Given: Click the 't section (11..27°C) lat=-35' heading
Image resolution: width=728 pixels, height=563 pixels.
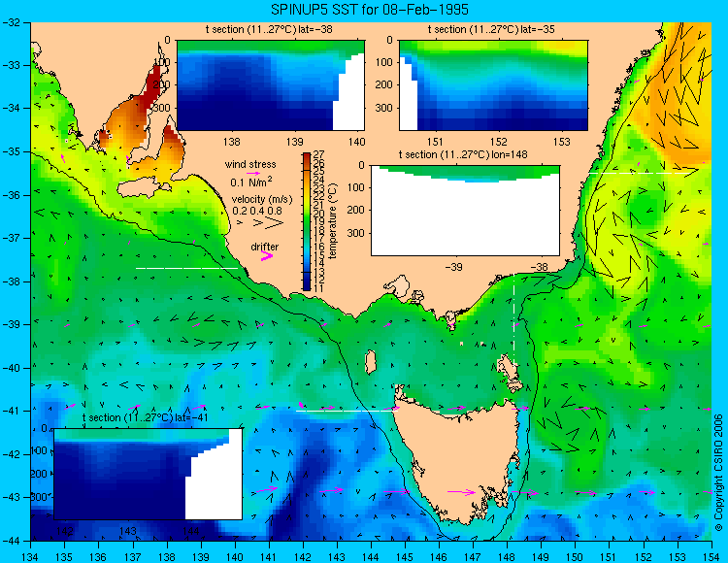Looking at the screenshot, I should point(491,29).
